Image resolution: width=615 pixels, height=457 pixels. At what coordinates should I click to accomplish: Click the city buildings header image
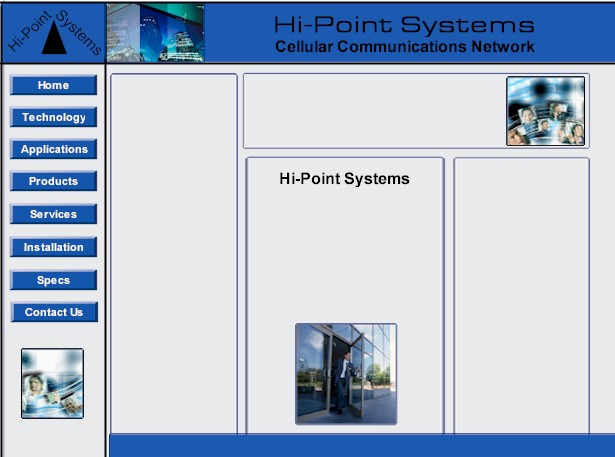pyautogui.click(x=155, y=33)
